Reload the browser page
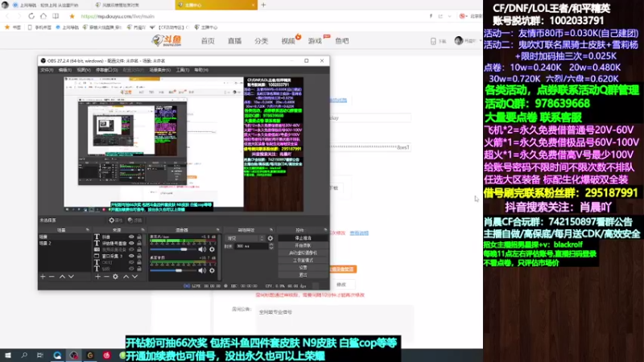Image resolution: width=644 pixels, height=362 pixels. click(31, 16)
